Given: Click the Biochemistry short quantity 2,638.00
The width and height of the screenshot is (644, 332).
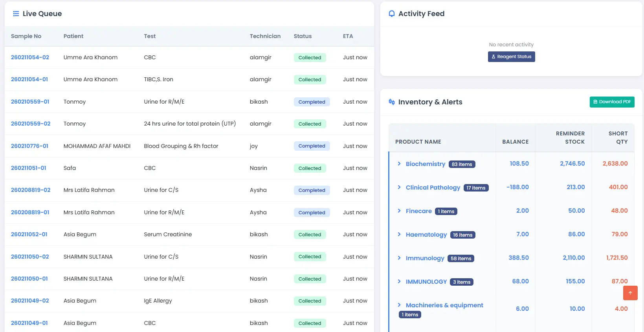Looking at the screenshot, I should click(x=615, y=164).
